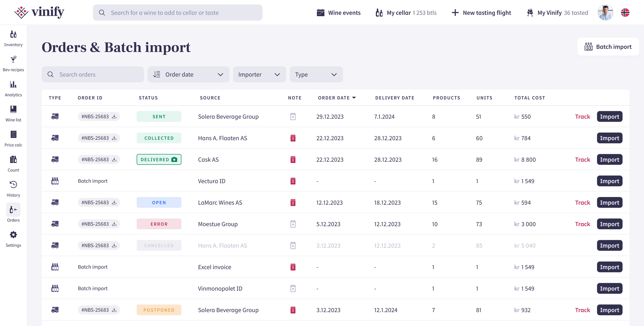
Task: Download order ID chip in Hans A. Flaaten collected row
Action: pos(99,138)
